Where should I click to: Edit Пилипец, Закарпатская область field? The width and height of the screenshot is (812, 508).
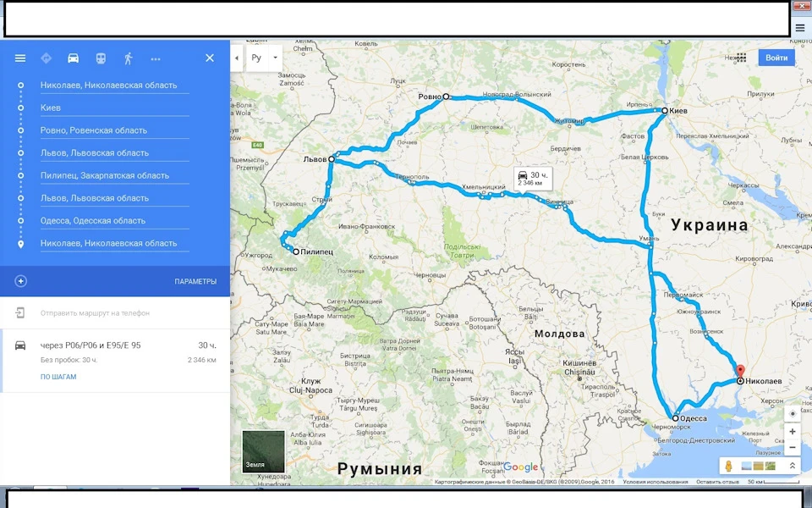click(114, 175)
